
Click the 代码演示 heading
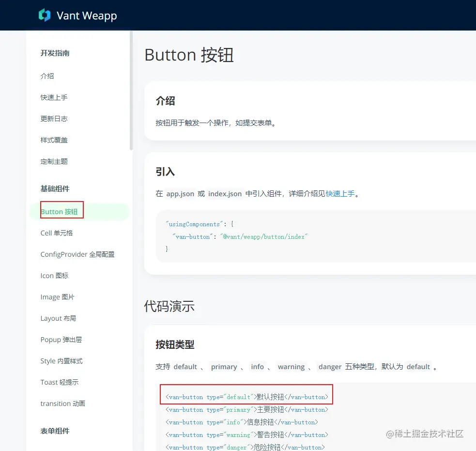(169, 306)
